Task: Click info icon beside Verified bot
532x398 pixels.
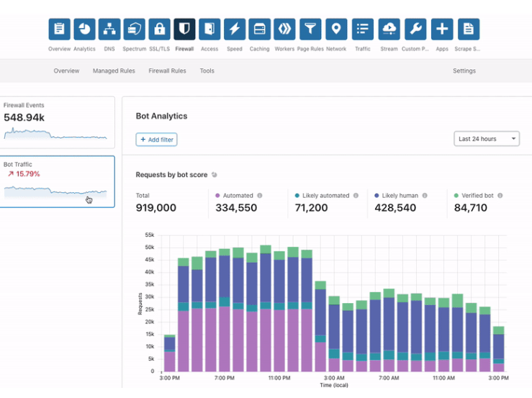Action: click(500, 196)
